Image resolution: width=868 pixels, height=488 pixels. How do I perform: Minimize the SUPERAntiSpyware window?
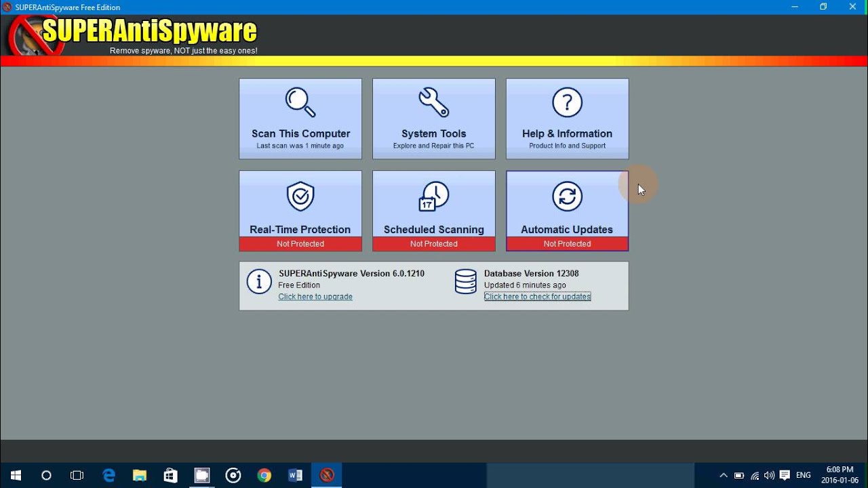coord(794,7)
